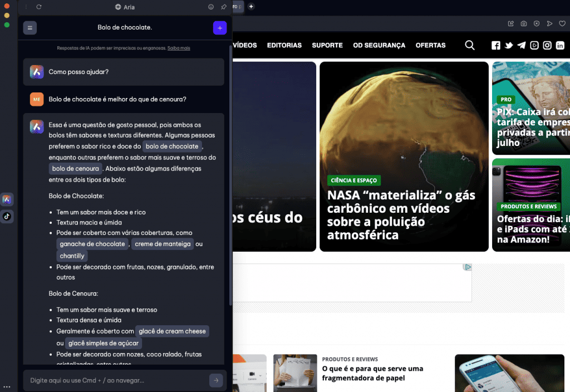
Task: Pin the Aria sidebar panel
Action: 224,7
